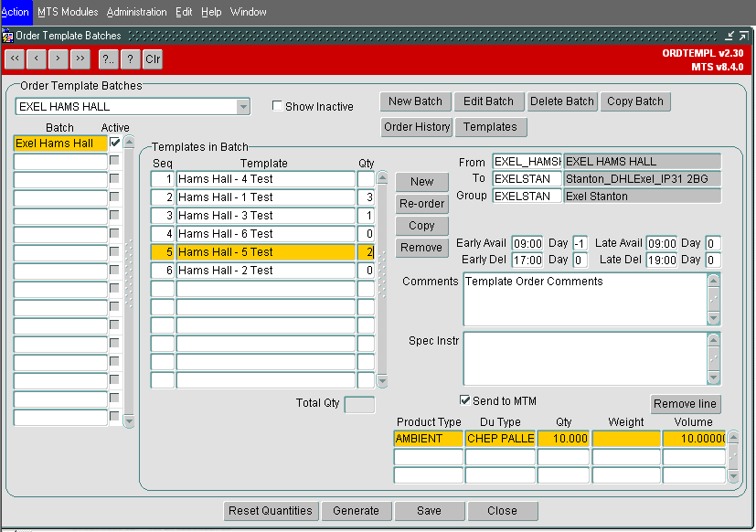Select template row Hams Hall - 2 Test
The width and height of the screenshot is (756, 532).
pyautogui.click(x=266, y=270)
